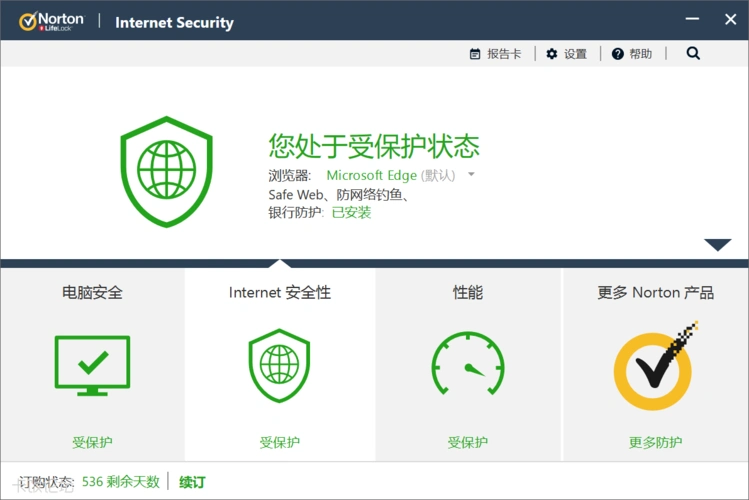The width and height of the screenshot is (749, 500).
Task: Open settings via the gear icon
Action: click(x=552, y=54)
